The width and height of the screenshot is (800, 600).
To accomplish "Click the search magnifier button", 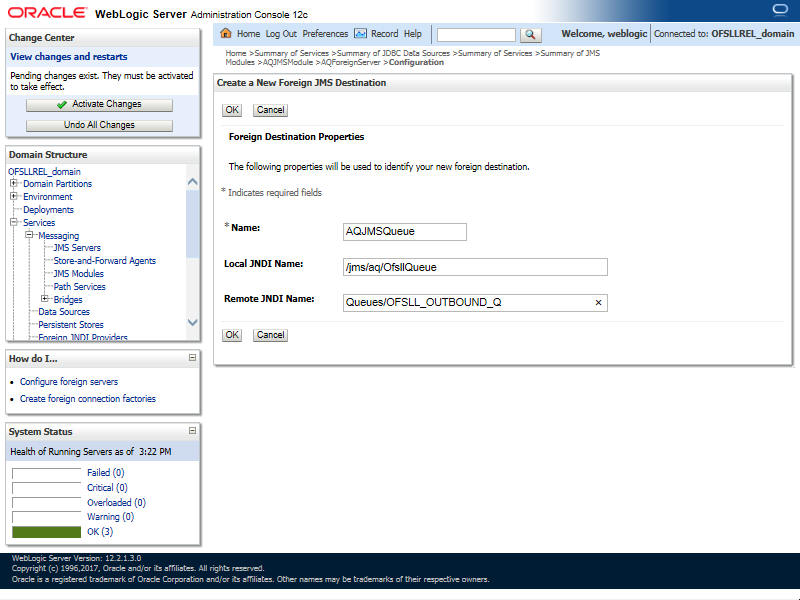I will pos(530,34).
